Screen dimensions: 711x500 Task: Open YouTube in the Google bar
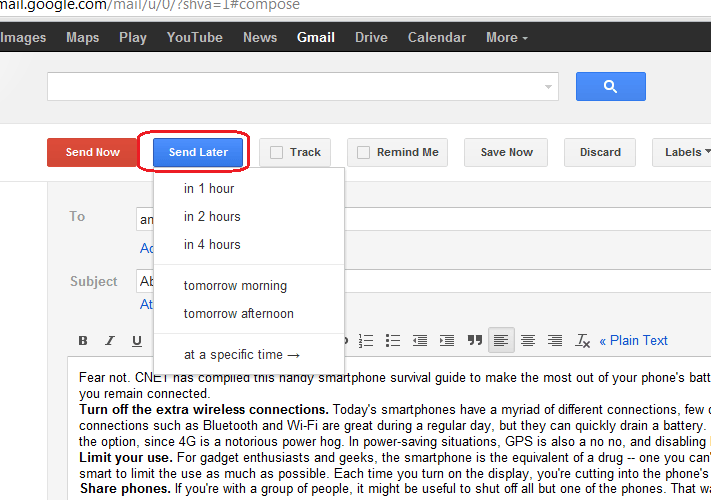pos(195,37)
